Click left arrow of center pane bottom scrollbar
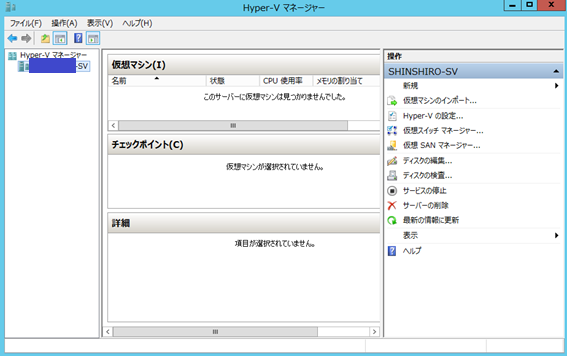The height and width of the screenshot is (363, 567). point(108,332)
